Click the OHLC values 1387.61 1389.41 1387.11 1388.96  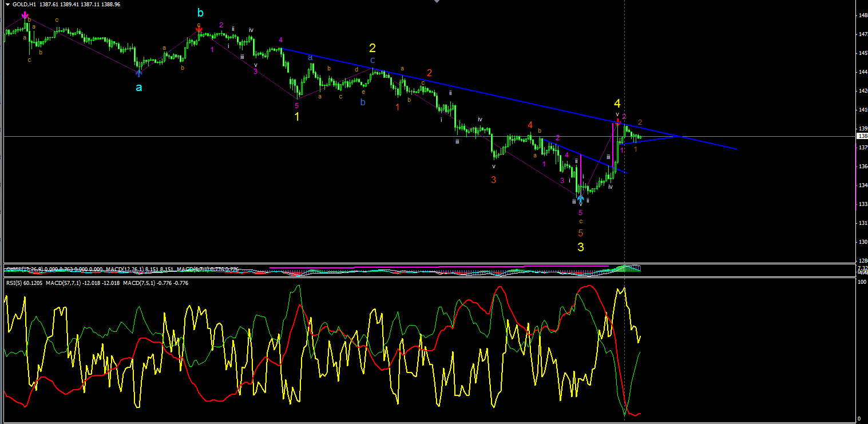click(x=80, y=5)
